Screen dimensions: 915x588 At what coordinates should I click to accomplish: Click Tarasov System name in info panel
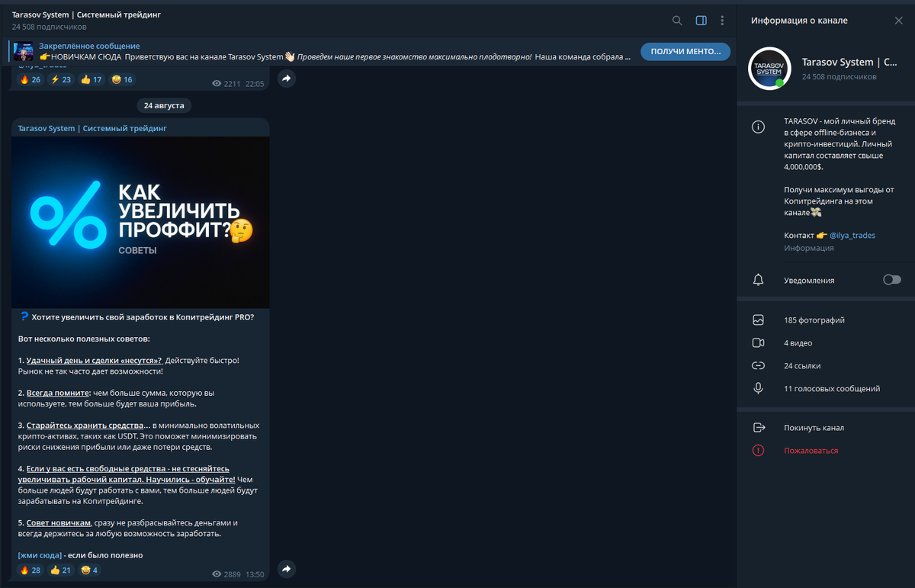849,63
